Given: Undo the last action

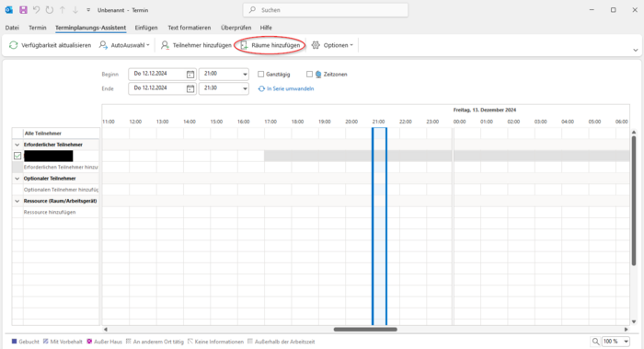Looking at the screenshot, I should [x=36, y=10].
